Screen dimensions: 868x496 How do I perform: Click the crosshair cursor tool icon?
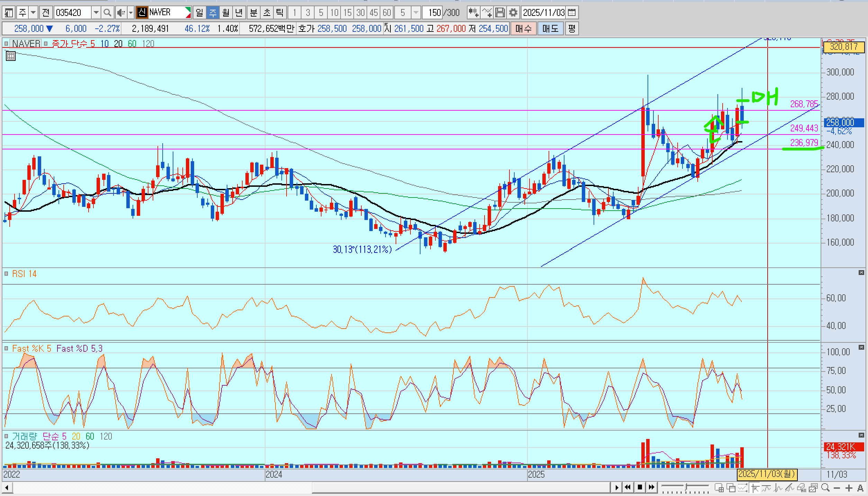pos(755,488)
